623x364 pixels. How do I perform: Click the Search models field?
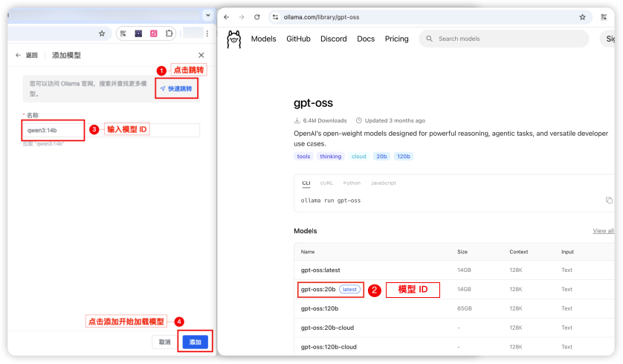(504, 39)
